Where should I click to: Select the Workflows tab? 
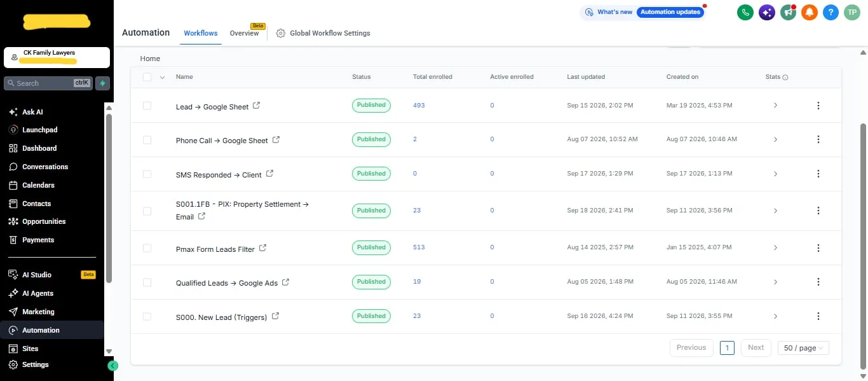coord(201,33)
